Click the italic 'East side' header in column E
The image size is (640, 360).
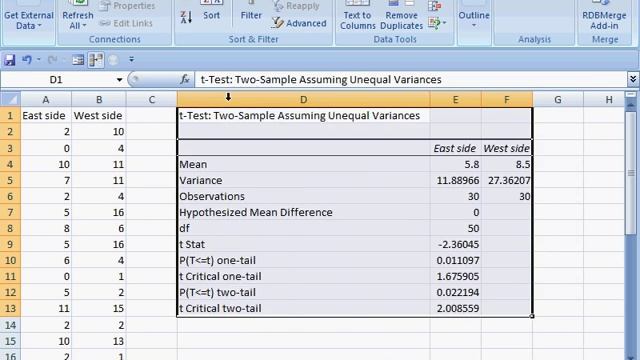[456, 148]
